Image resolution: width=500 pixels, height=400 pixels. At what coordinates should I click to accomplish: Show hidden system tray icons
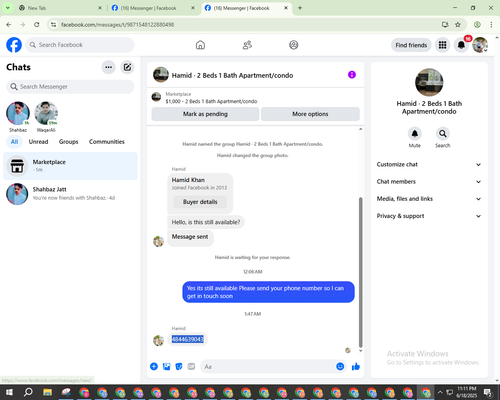point(440,392)
